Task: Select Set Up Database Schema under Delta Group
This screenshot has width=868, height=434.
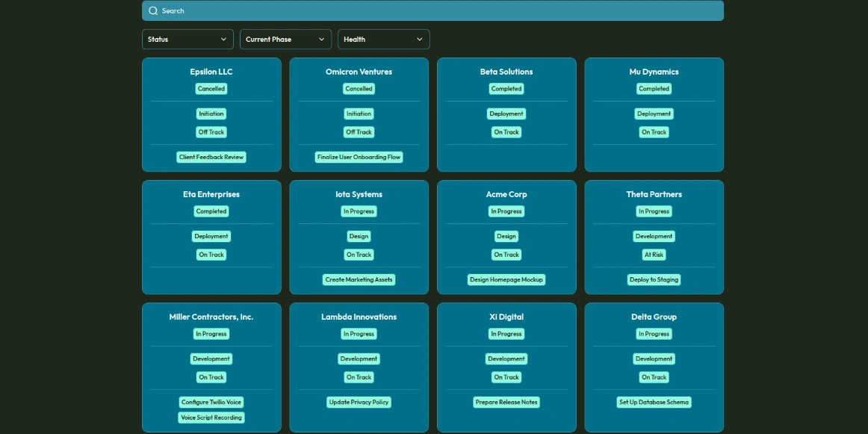Action: [654, 402]
